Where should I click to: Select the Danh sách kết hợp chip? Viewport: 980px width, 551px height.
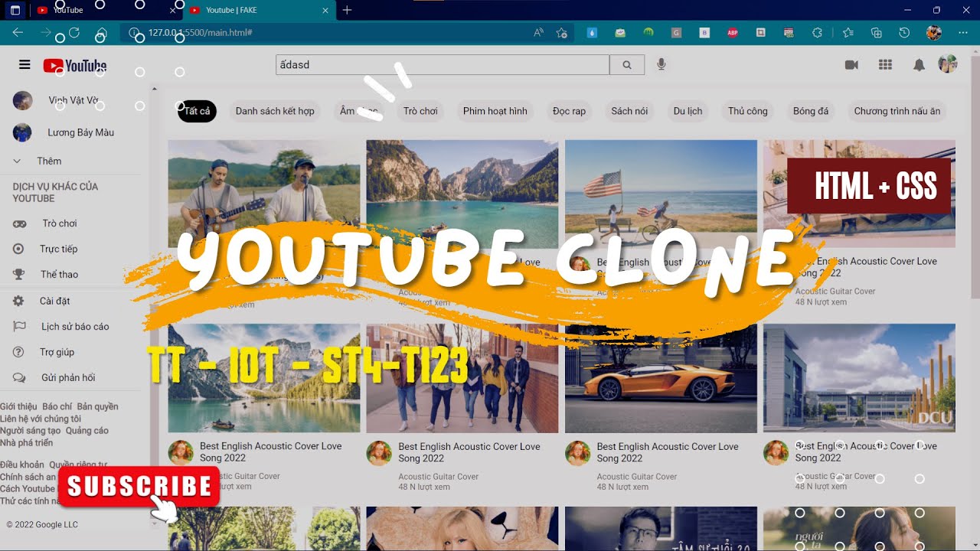pyautogui.click(x=275, y=111)
